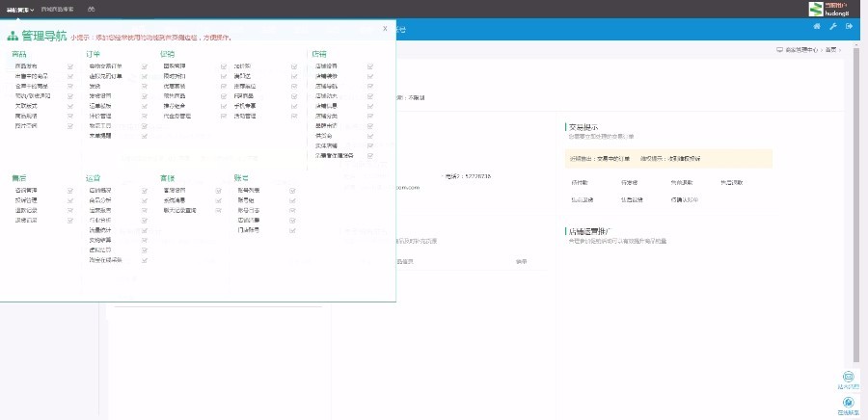Click 商家管理中心 in the breadcrumb

pos(801,50)
